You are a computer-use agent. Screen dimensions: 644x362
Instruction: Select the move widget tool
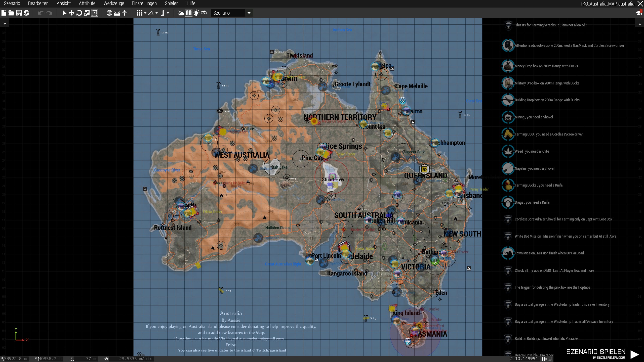[72, 13]
